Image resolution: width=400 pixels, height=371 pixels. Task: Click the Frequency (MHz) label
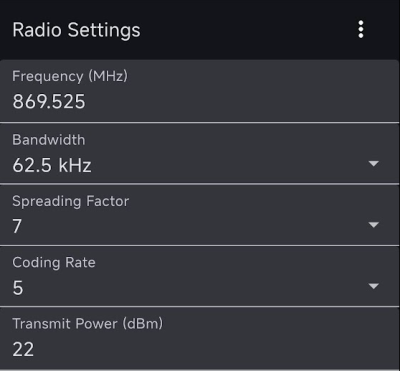click(70, 76)
